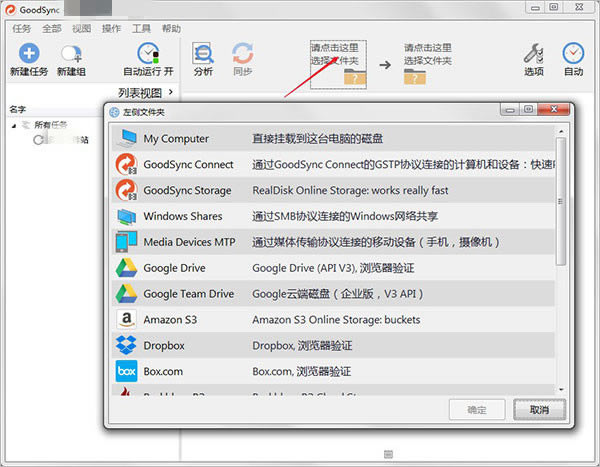The width and height of the screenshot is (600, 467).
Task: Expand the 列表视图 chevron
Action: (171, 92)
